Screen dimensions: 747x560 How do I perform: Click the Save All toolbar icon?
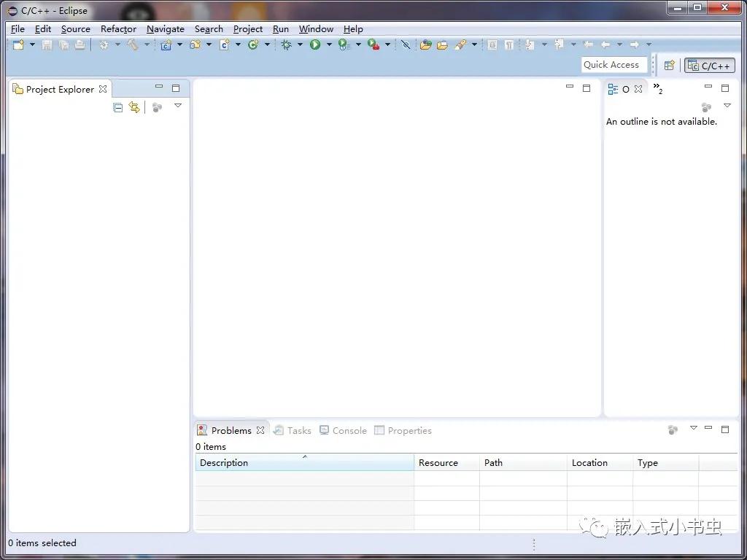pyautogui.click(x=63, y=44)
